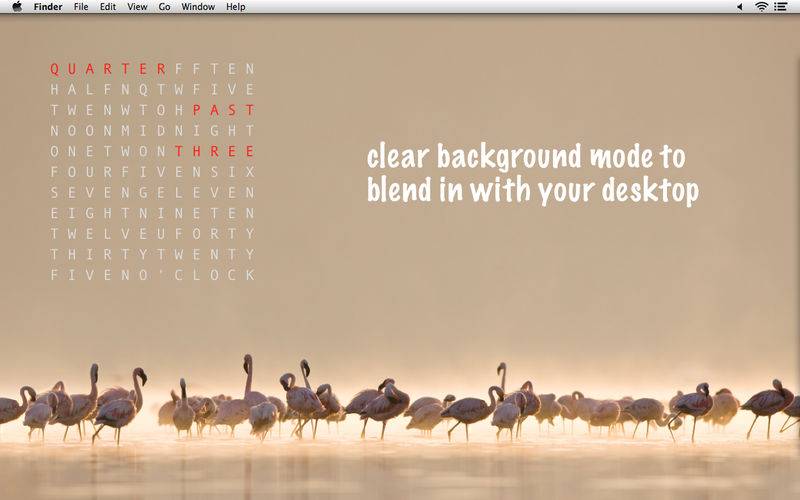Viewport: 800px width, 500px height.
Task: Click the word NINE in the clock grid
Action: [169, 213]
